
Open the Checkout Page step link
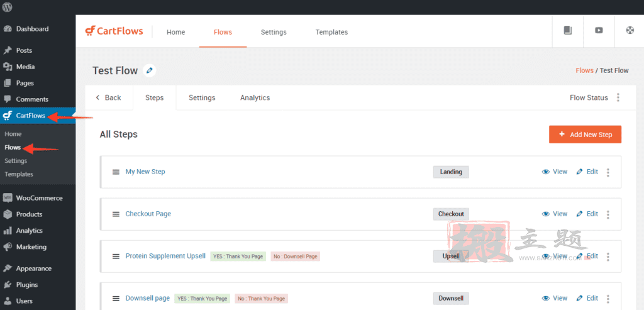pos(148,214)
